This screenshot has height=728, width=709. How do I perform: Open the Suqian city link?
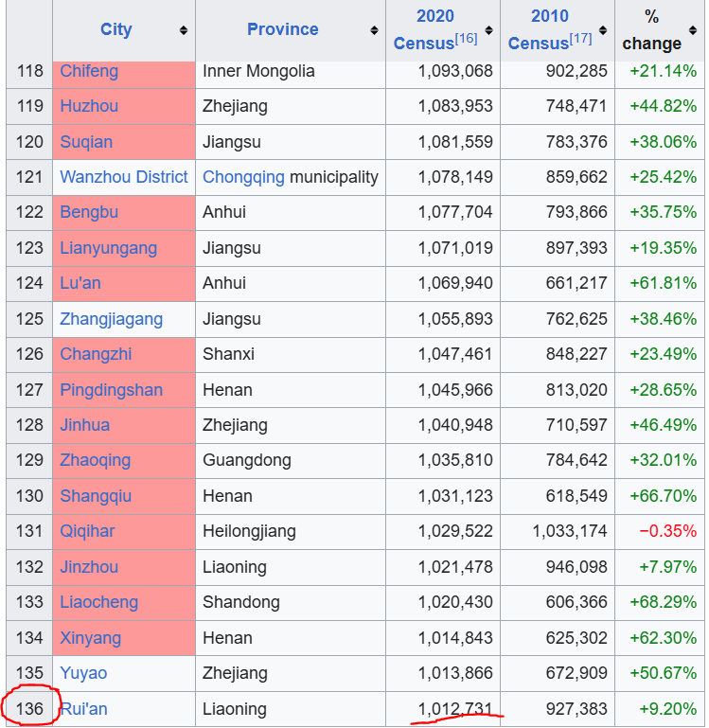click(86, 142)
